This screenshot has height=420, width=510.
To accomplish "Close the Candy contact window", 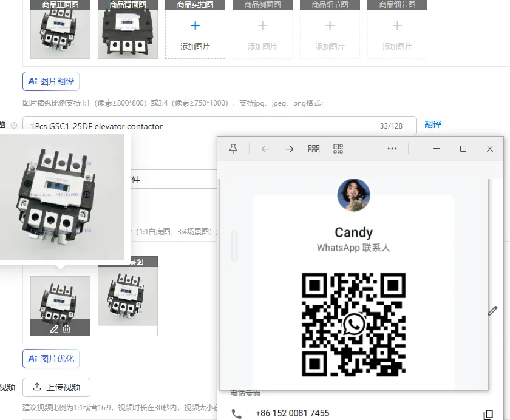I will click(490, 149).
